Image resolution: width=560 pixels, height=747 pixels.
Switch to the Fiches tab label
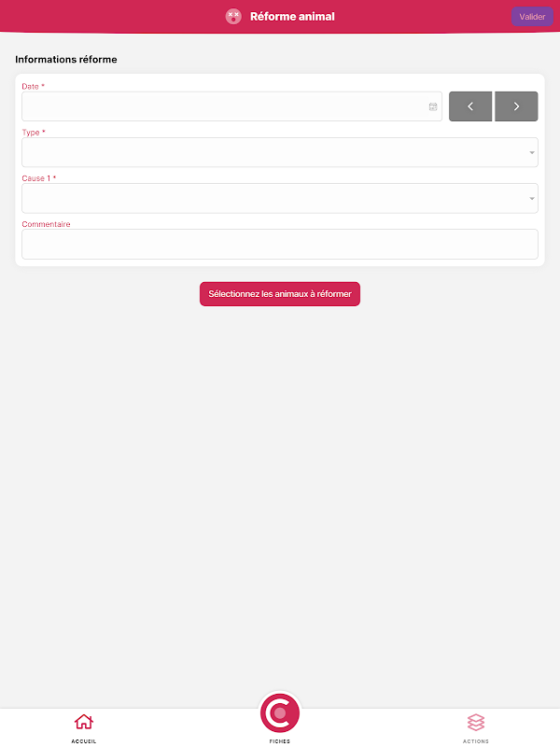coord(280,741)
